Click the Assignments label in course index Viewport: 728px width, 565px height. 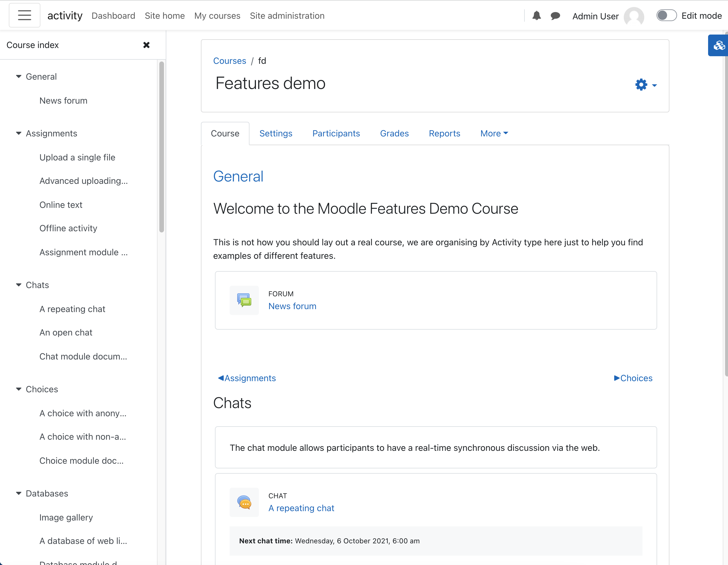click(51, 133)
